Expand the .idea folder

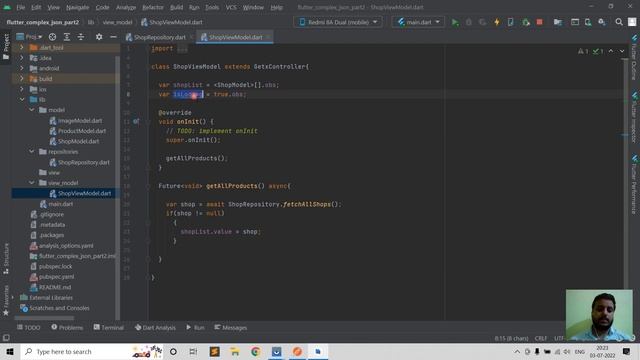pos(22,58)
